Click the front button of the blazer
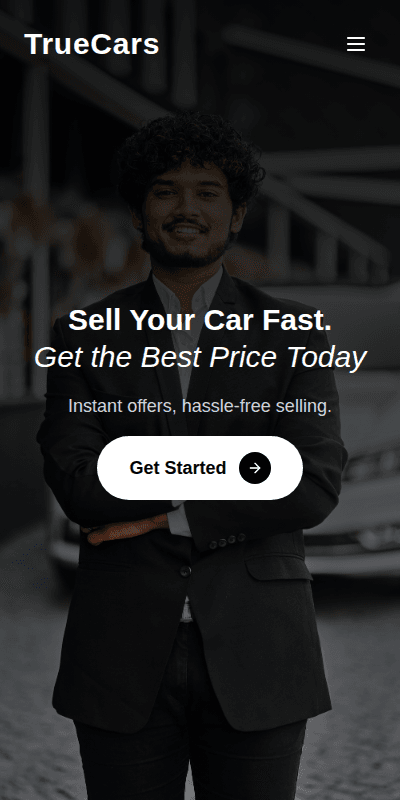The width and height of the screenshot is (400, 800). (186, 571)
